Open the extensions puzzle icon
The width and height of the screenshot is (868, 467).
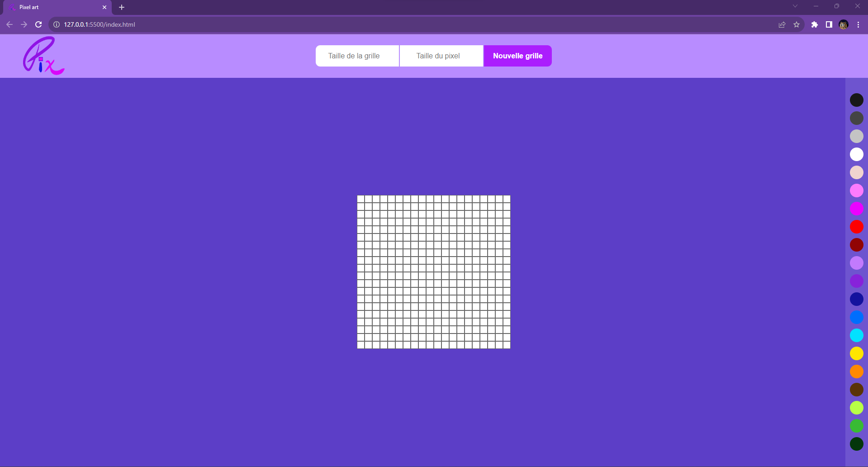pos(815,24)
